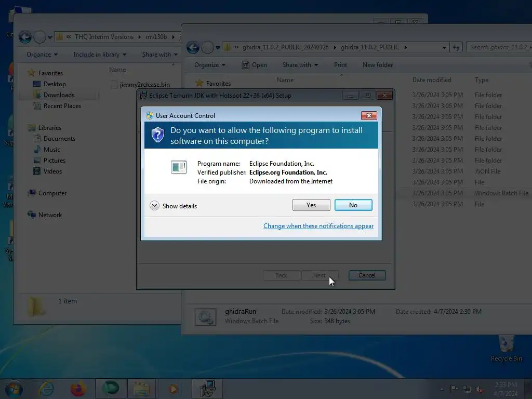
Task: Click Yes in User Account Control
Action: point(311,205)
